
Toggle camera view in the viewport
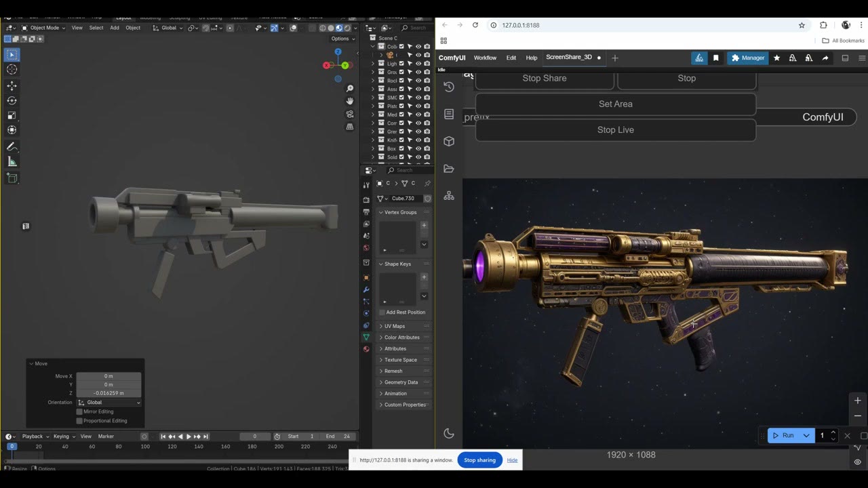tap(350, 114)
